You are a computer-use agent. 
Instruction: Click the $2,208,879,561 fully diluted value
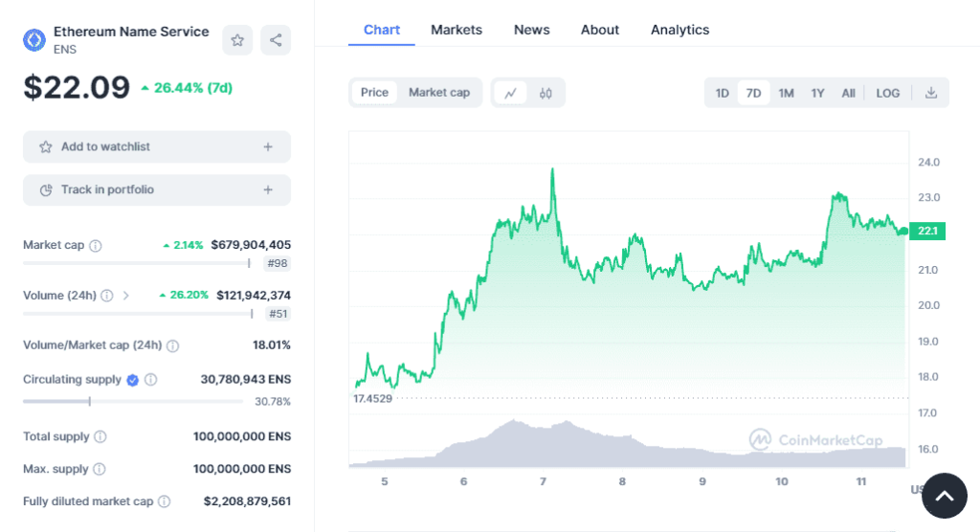click(x=248, y=501)
